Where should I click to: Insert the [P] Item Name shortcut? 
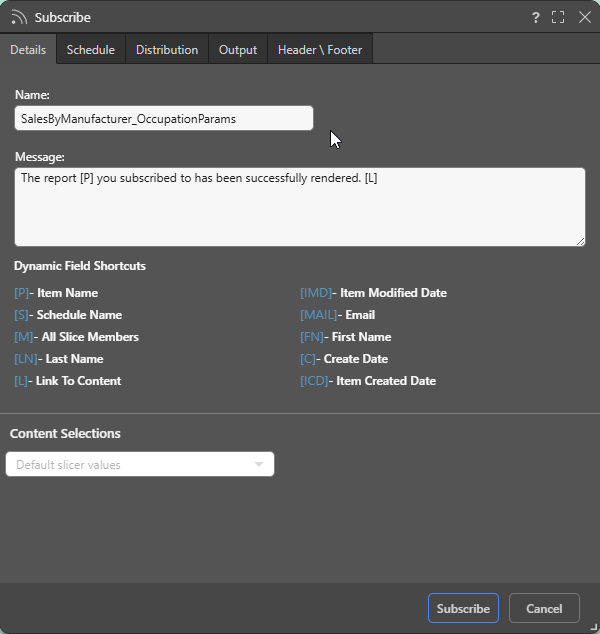point(24,293)
